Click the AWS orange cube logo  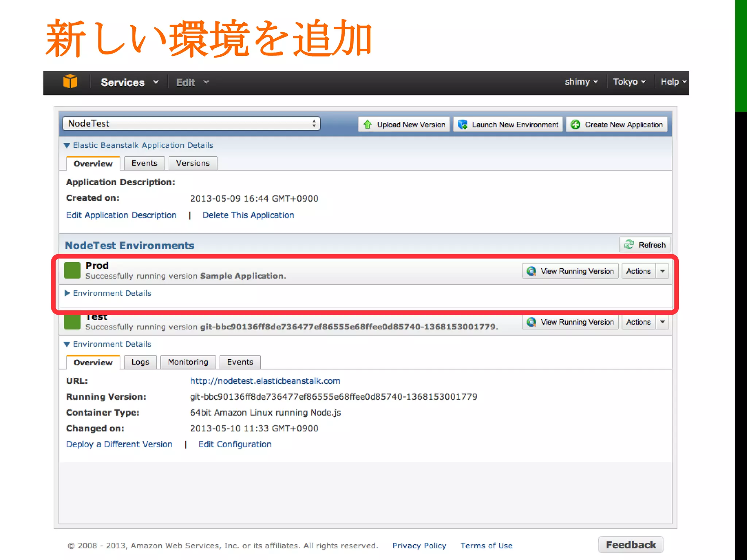70,81
